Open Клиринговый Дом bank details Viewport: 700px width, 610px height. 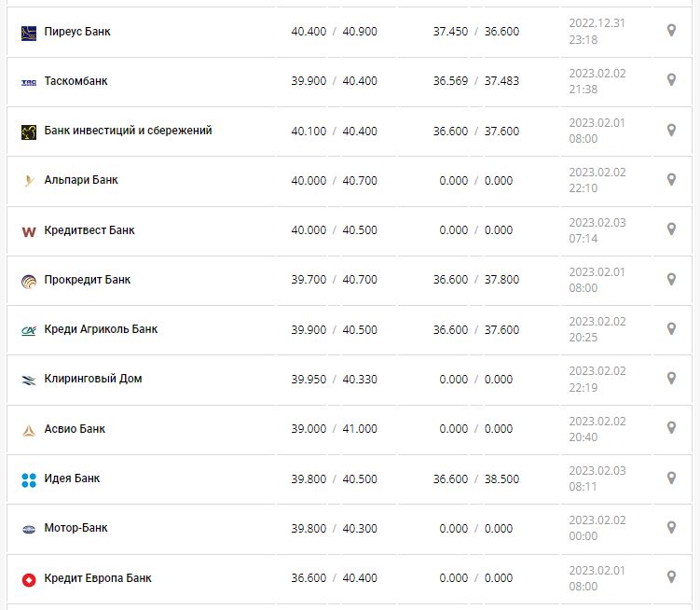93,379
